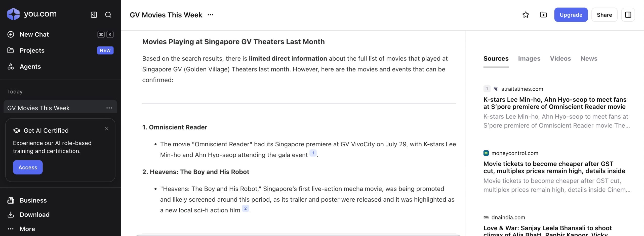Add chat to project folder icon

543,15
